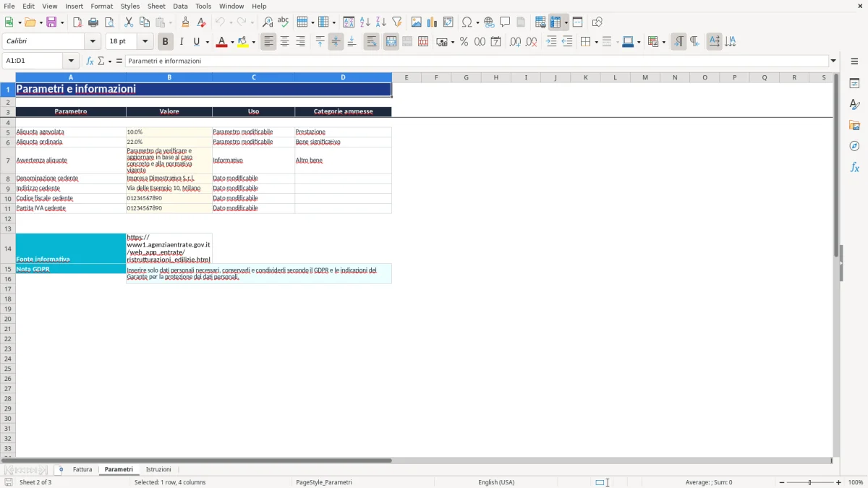The height and width of the screenshot is (488, 868).
Task: Open the Font Name dropdown
Action: (93, 42)
